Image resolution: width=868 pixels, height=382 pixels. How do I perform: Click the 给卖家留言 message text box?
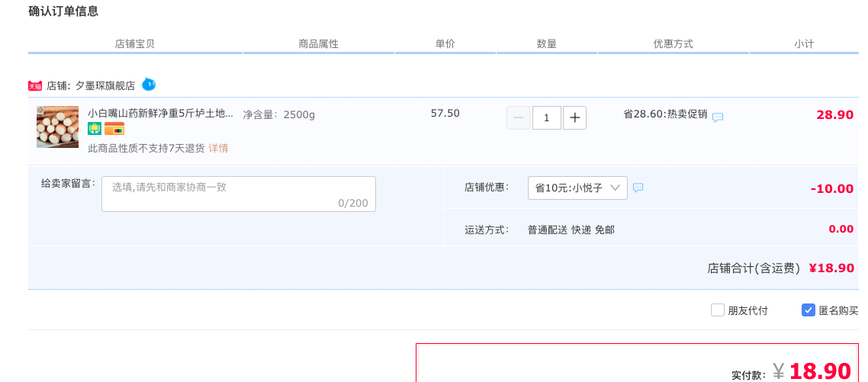(x=239, y=194)
